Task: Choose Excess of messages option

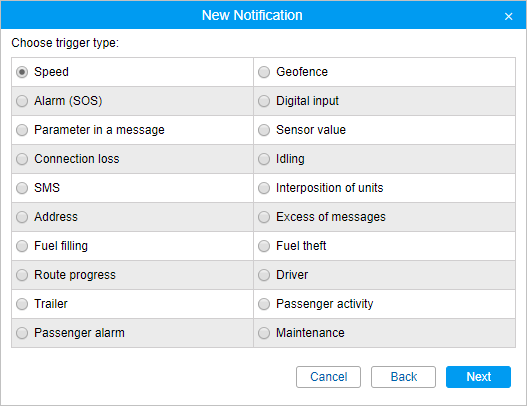Action: (x=264, y=217)
